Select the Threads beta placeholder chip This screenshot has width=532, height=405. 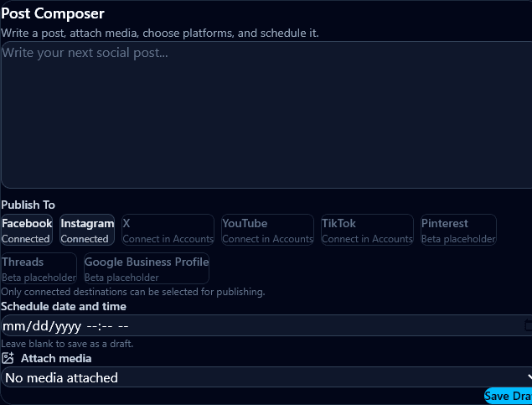click(x=39, y=268)
